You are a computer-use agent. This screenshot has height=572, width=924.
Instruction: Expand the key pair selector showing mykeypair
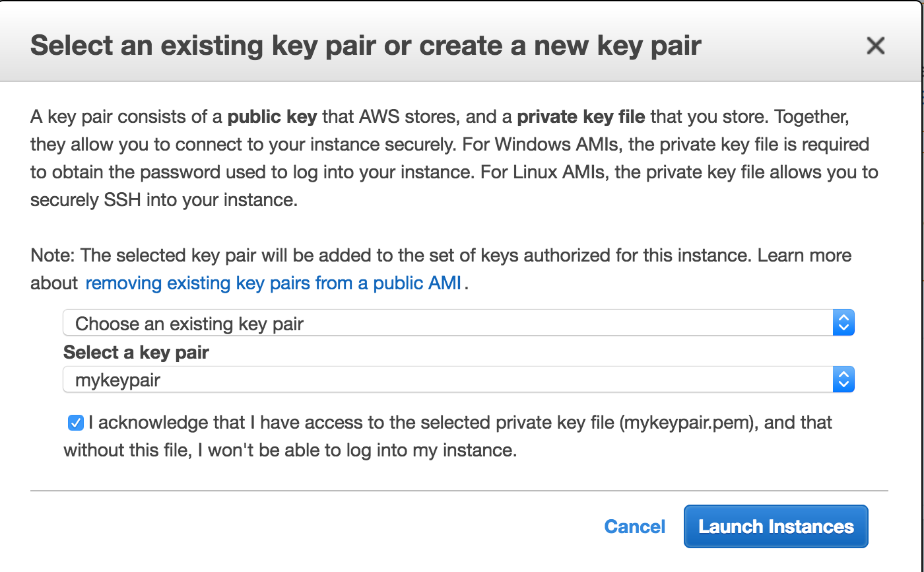click(x=455, y=379)
